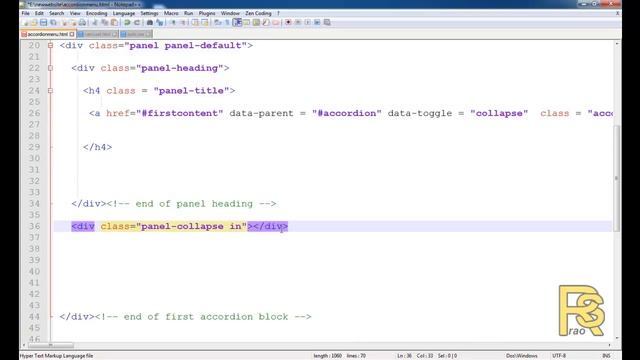
Task: Toggle show all characters button
Action: (x=227, y=22)
